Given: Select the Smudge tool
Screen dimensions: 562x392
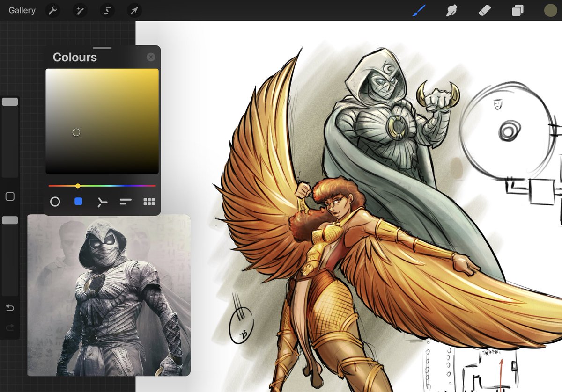Looking at the screenshot, I should coord(451,10).
